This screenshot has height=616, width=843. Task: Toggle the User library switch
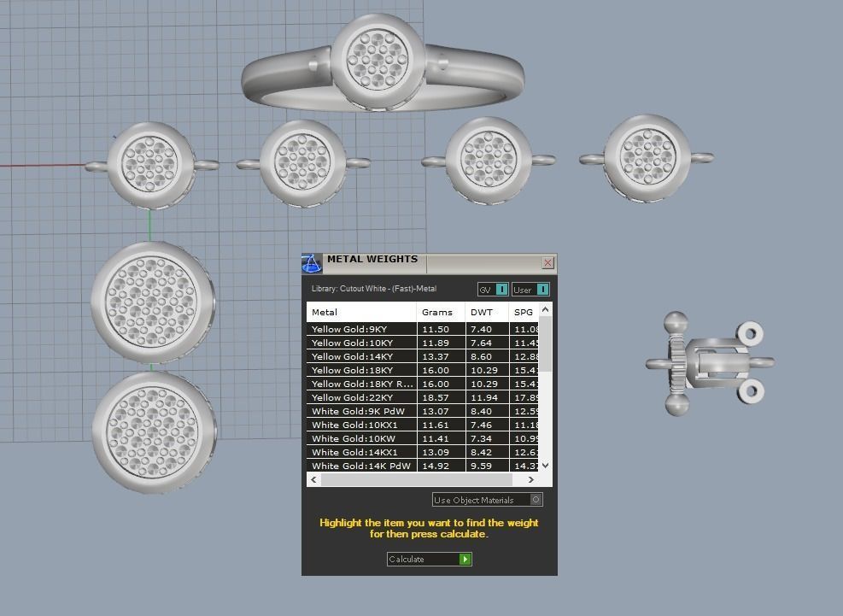click(x=530, y=290)
